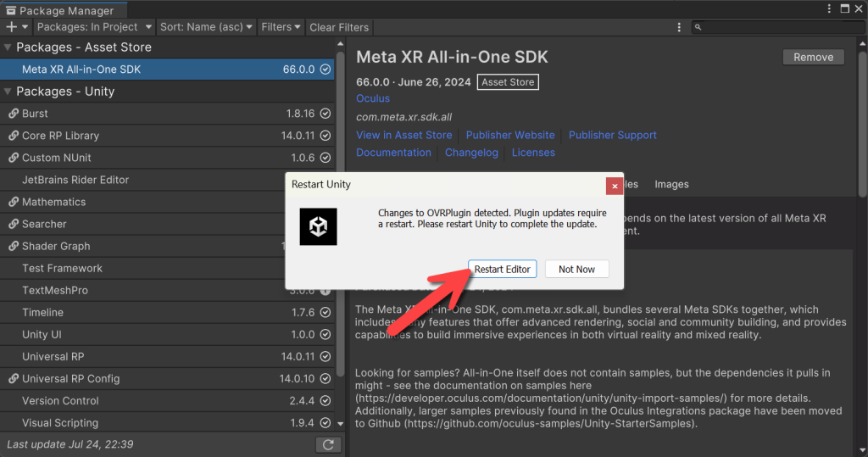The image size is (868, 457).
Task: Close the Restart Unity dialog with X
Action: coord(615,187)
